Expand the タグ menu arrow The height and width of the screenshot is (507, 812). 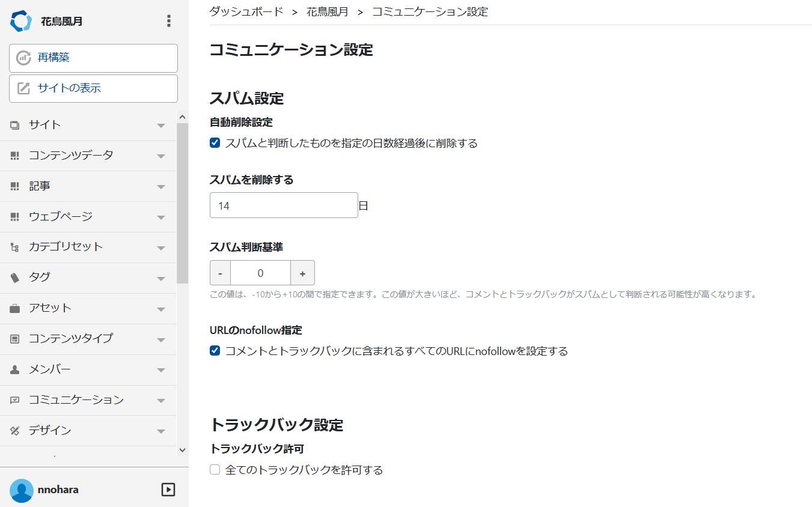pyautogui.click(x=160, y=278)
